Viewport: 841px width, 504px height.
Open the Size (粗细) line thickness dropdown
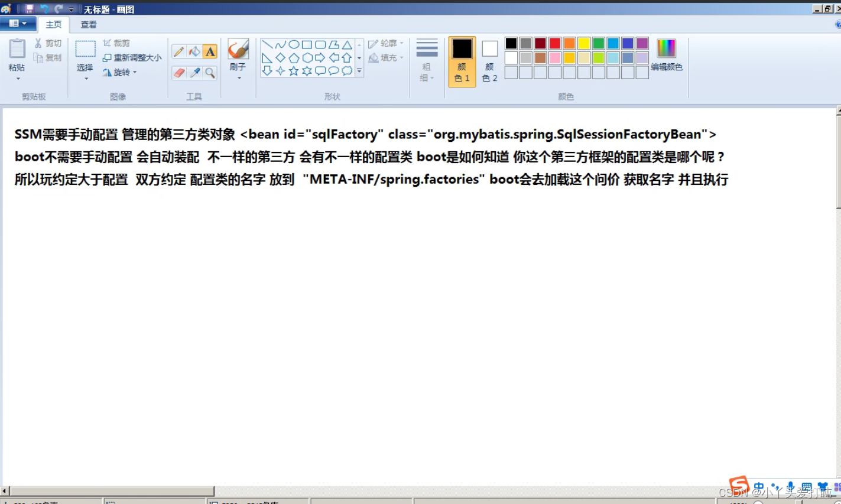coord(427,61)
